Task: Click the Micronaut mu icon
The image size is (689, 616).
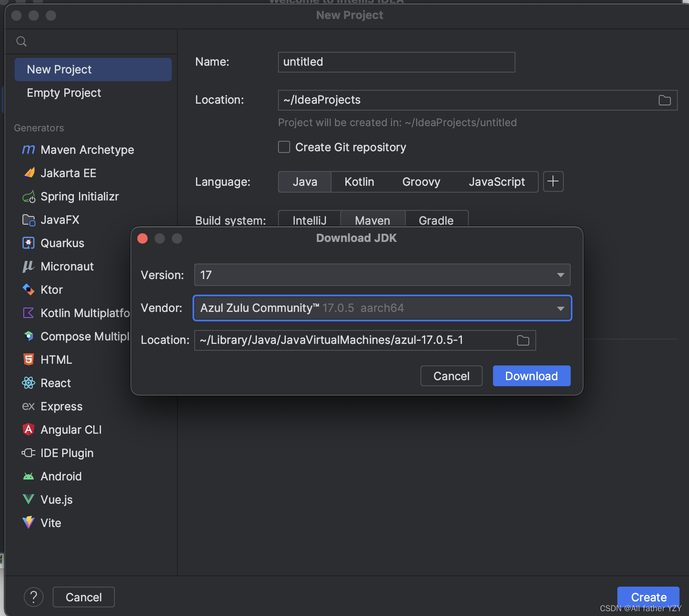Action: pos(28,267)
